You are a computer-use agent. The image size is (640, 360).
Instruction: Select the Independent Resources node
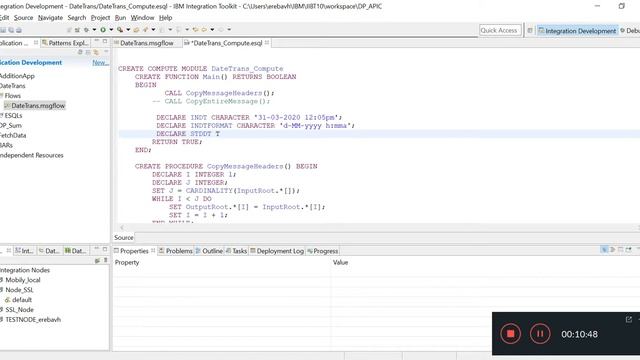pos(32,155)
